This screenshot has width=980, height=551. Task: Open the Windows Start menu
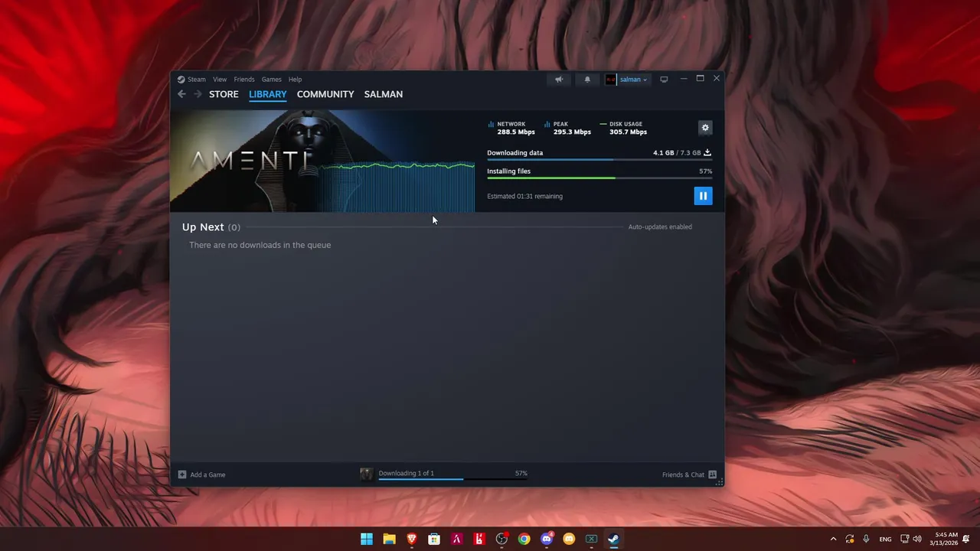click(367, 539)
